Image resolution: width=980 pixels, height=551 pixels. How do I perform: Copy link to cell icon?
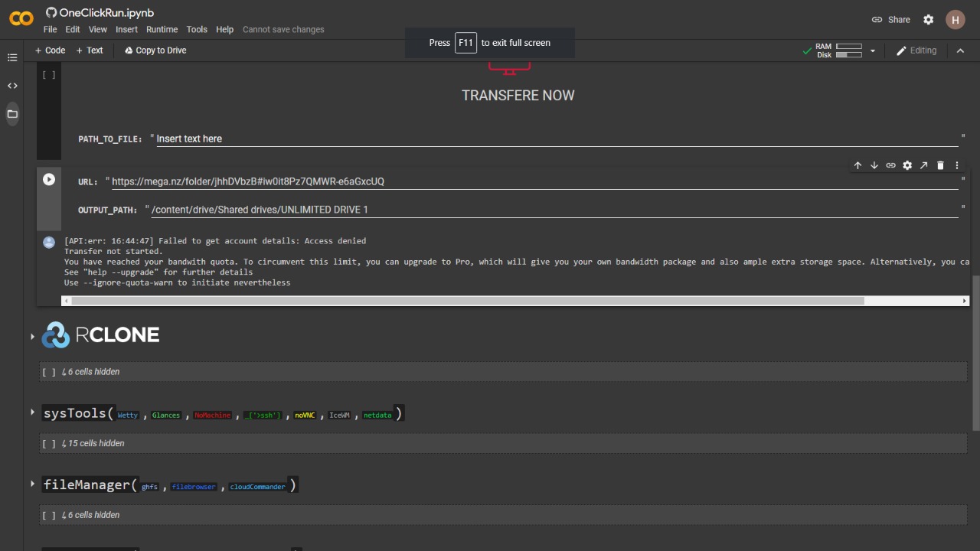coord(890,165)
